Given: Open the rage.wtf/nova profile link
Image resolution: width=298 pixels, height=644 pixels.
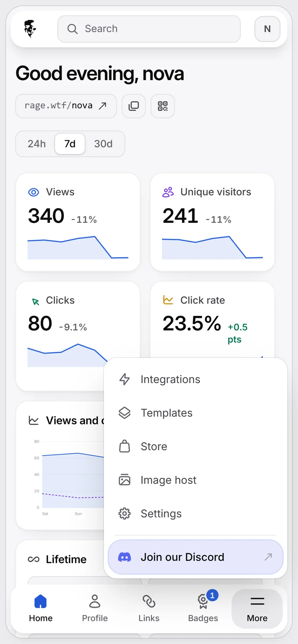Looking at the screenshot, I should click(66, 106).
